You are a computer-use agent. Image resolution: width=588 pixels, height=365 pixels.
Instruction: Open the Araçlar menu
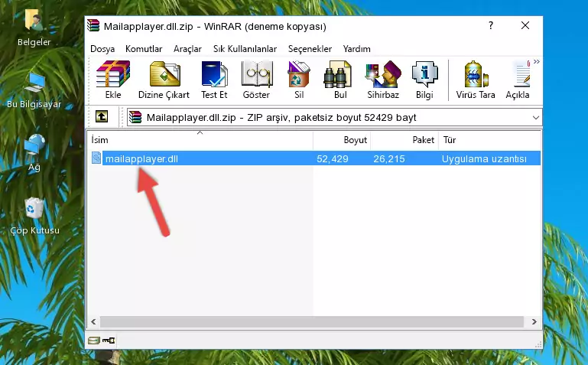[187, 49]
